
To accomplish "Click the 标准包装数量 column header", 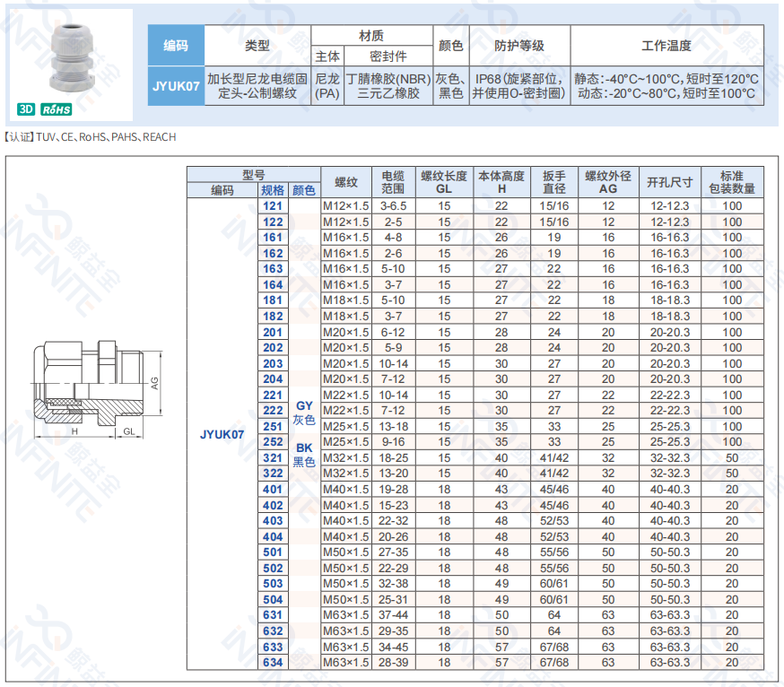I will pyautogui.click(x=732, y=182).
